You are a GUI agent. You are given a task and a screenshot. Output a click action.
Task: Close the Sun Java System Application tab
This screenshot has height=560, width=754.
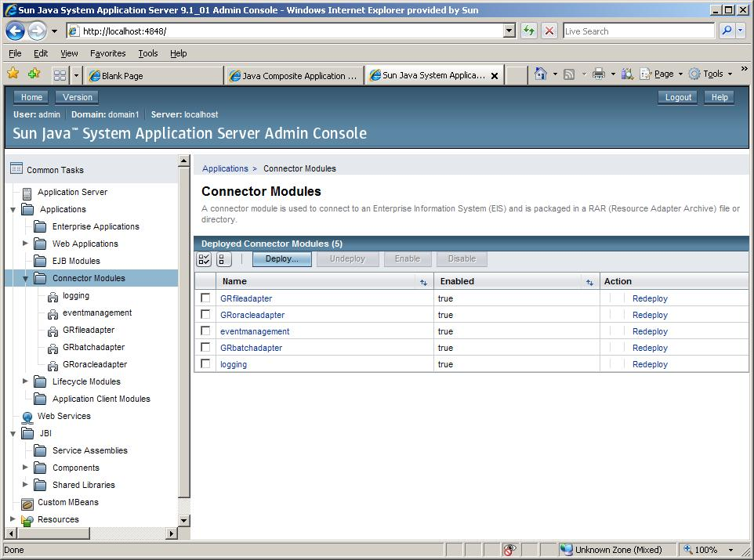click(x=494, y=76)
